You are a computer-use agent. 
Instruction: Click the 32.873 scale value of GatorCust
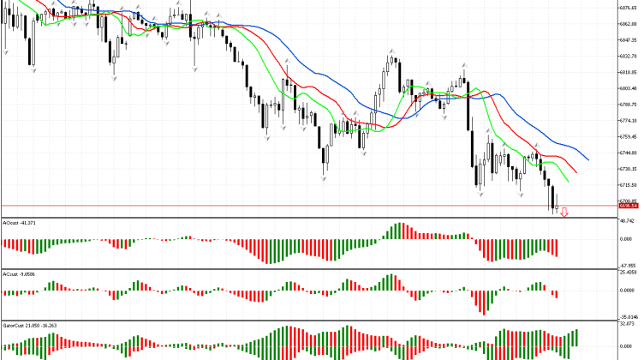[629, 325]
